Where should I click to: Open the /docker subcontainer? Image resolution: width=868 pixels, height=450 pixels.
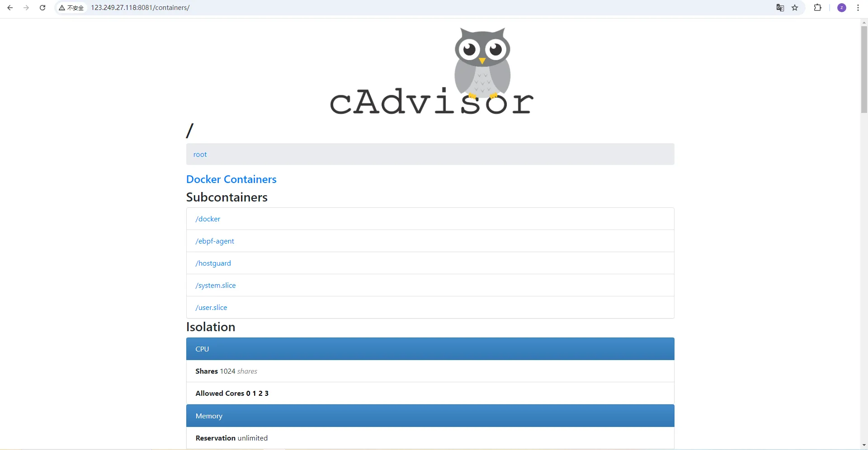coord(208,219)
